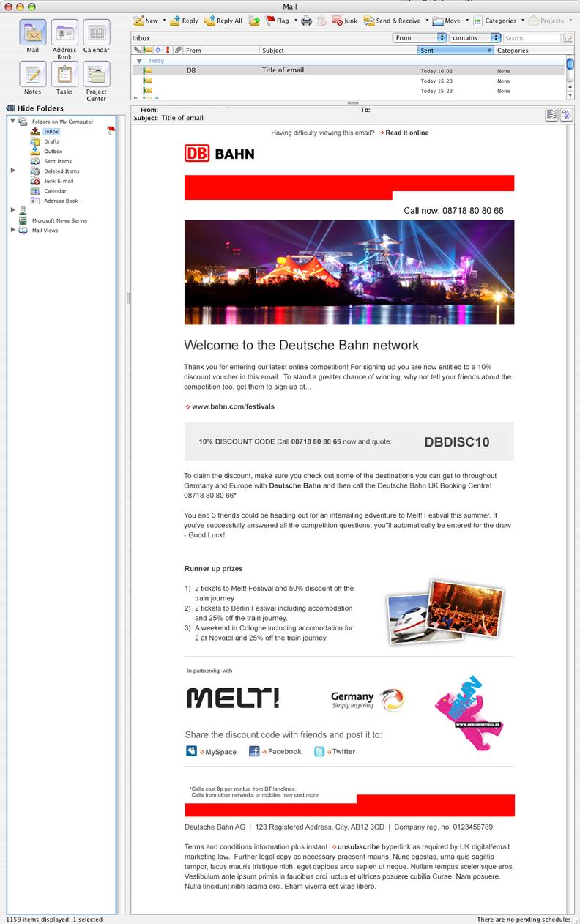The image size is (580, 924).
Task: Click Send & Receive in the toolbar
Action: point(392,21)
